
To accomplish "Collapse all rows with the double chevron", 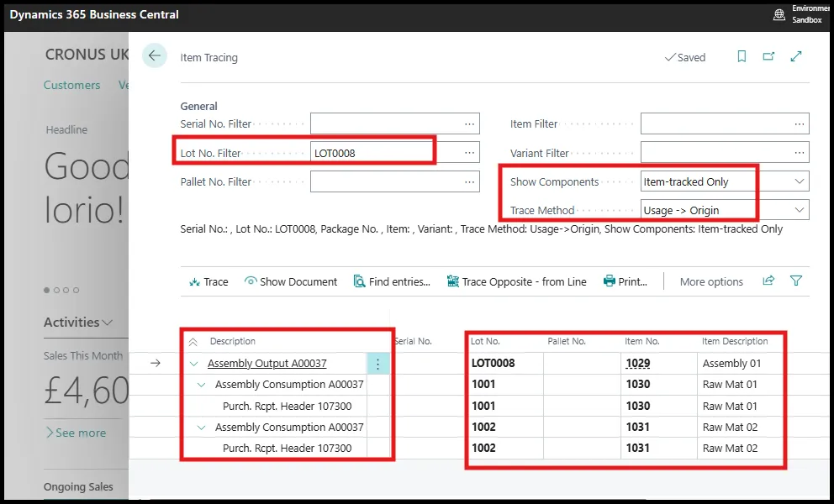I will point(193,342).
